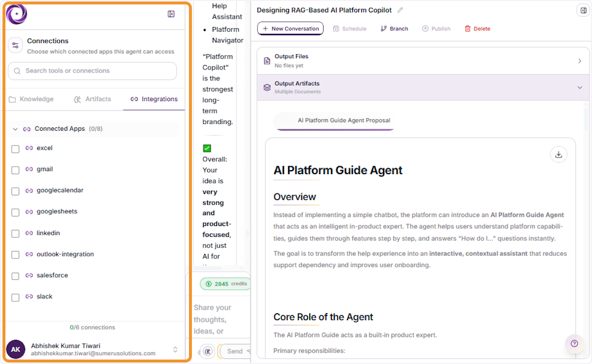The height and width of the screenshot is (364, 592).
Task: Click the Designing RAG-Based AI Platform Copilot title
Action: pyautogui.click(x=324, y=10)
